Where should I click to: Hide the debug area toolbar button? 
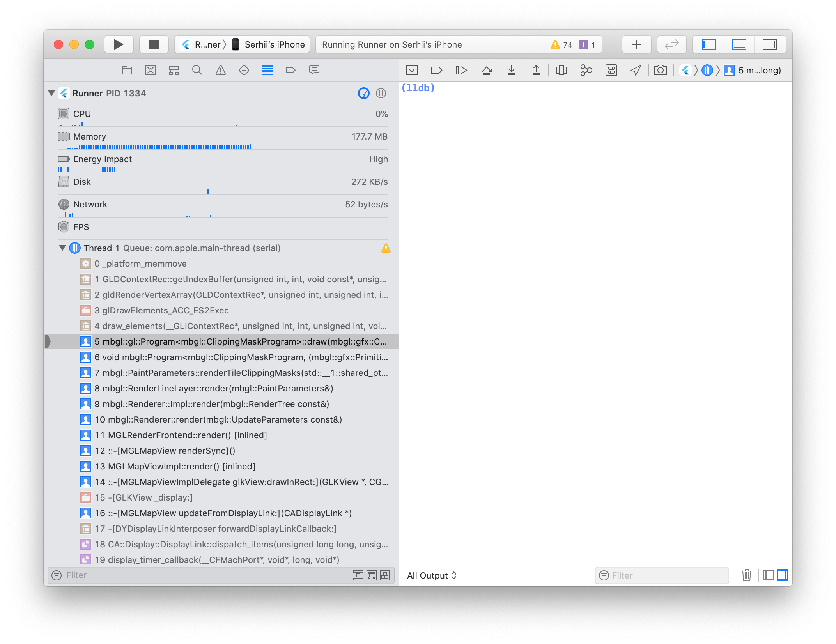(x=412, y=70)
